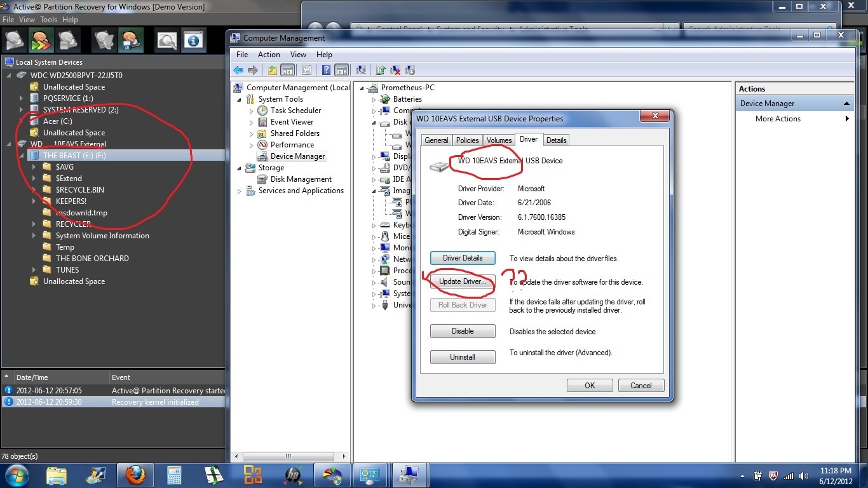Click the McAfee shield tray icon
This screenshot has width=868, height=488.
773,476
